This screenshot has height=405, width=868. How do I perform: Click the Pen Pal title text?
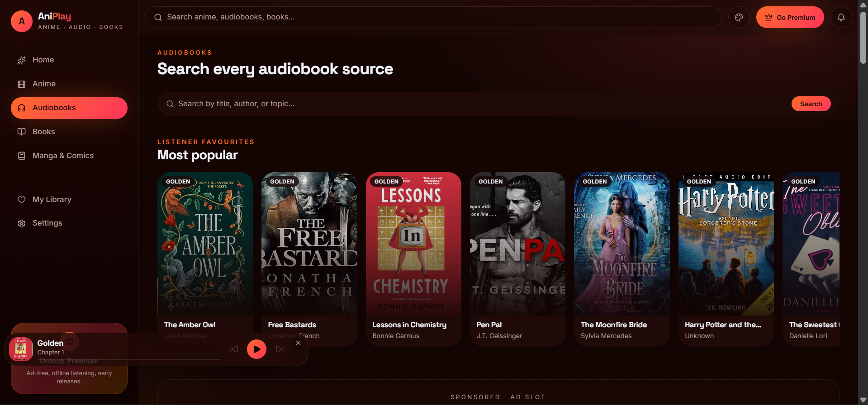coord(489,325)
